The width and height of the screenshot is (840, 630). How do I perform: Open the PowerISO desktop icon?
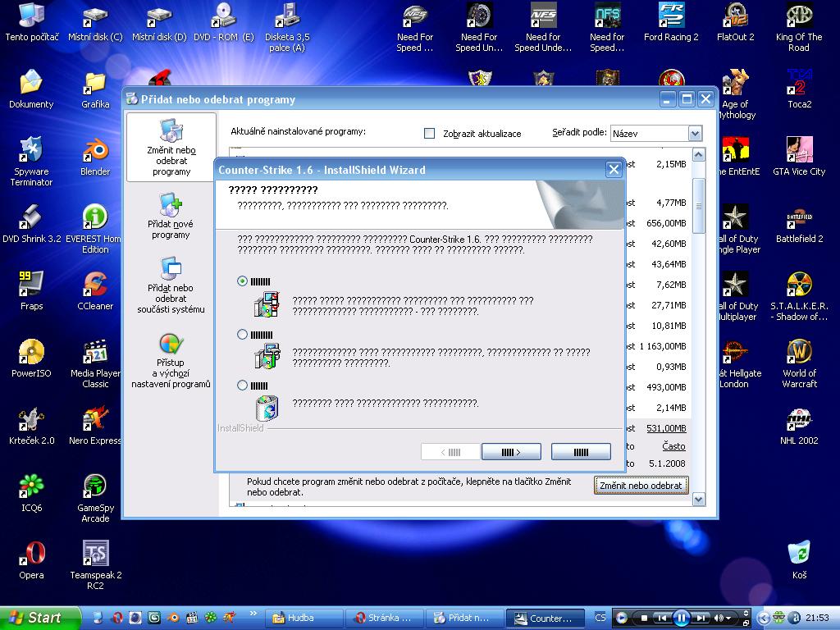click(31, 353)
